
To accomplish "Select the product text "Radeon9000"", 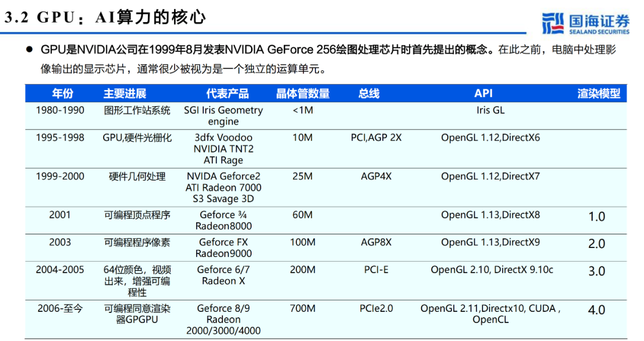I will coord(224,254).
